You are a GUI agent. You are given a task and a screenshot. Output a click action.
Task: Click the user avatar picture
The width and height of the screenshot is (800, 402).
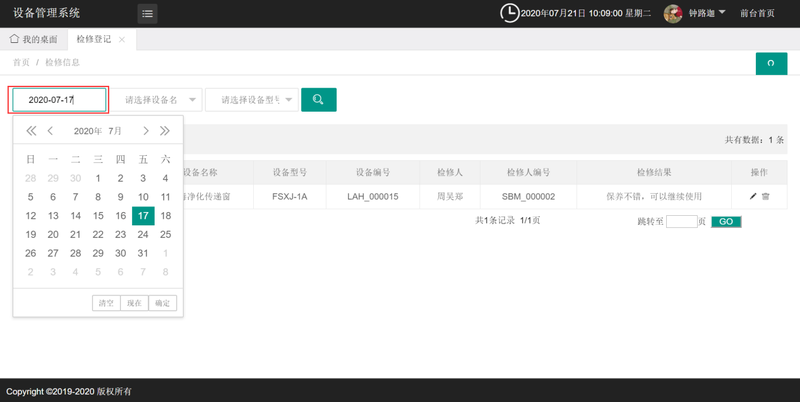(673, 13)
